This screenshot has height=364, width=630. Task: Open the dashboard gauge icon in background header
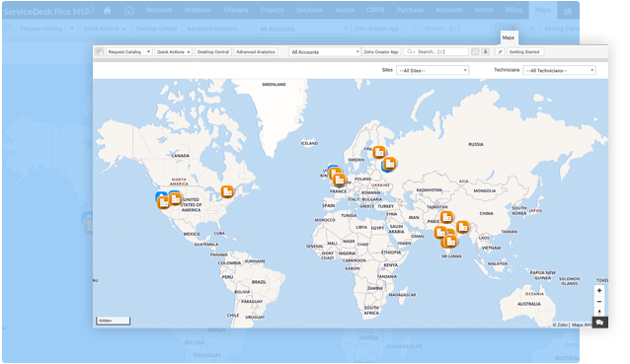129,11
